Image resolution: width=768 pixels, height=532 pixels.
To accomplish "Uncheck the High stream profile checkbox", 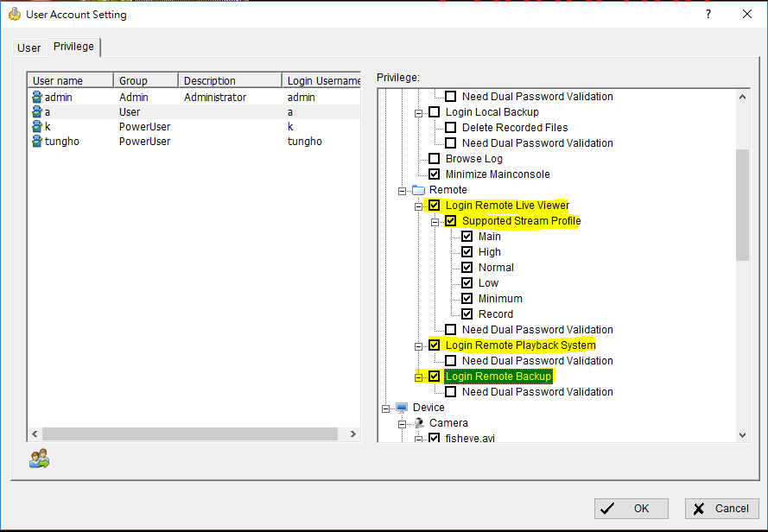I will coord(467,252).
